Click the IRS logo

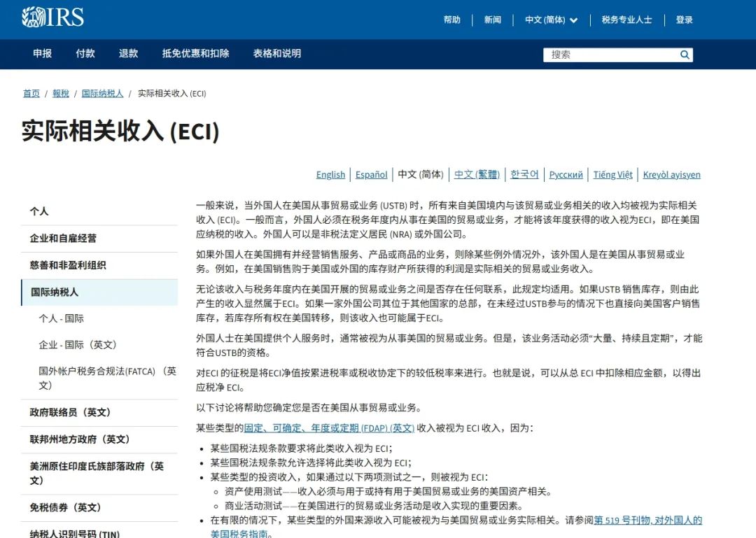pyautogui.click(x=52, y=17)
